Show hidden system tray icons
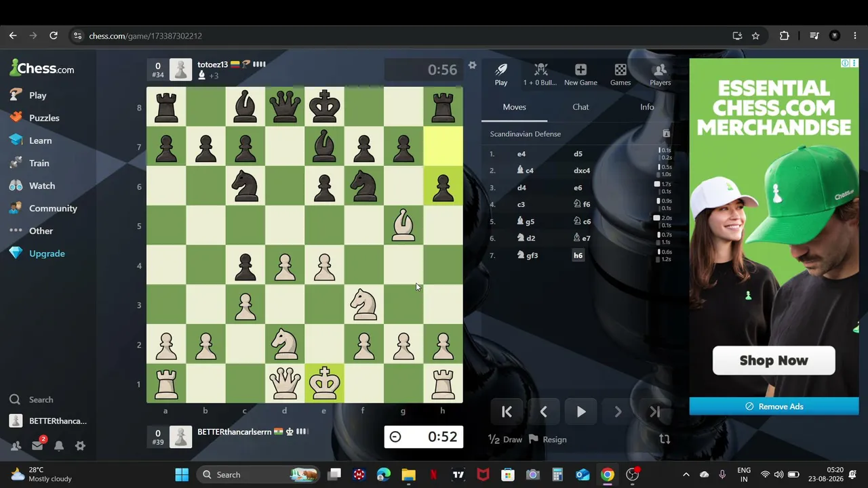 (686, 474)
